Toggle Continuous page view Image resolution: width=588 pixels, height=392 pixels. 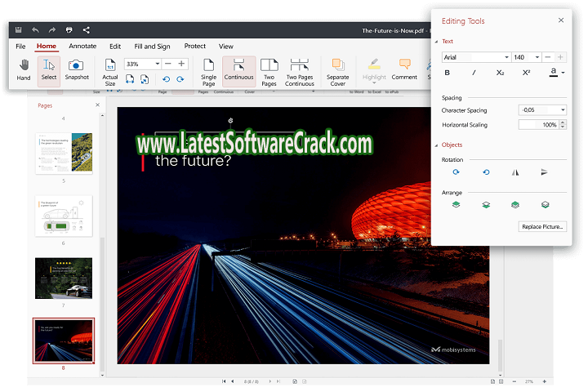[x=238, y=70]
